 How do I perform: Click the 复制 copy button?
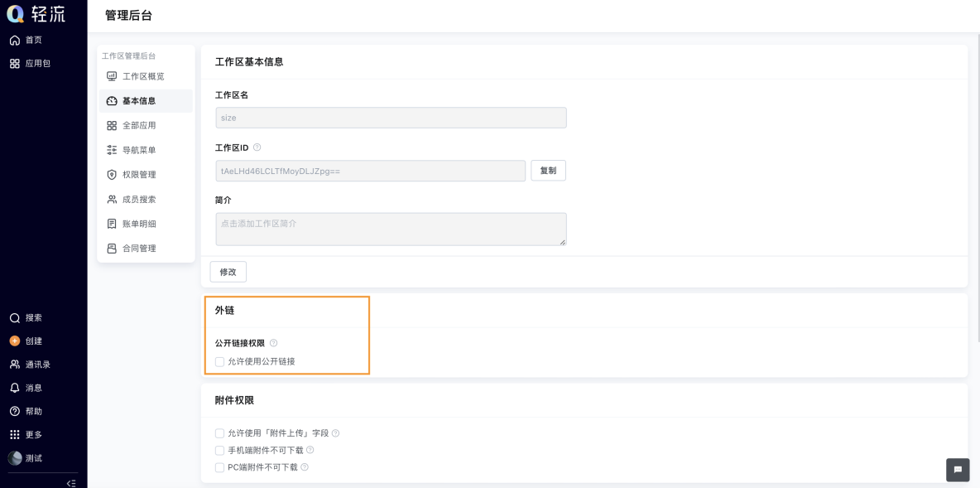(548, 170)
